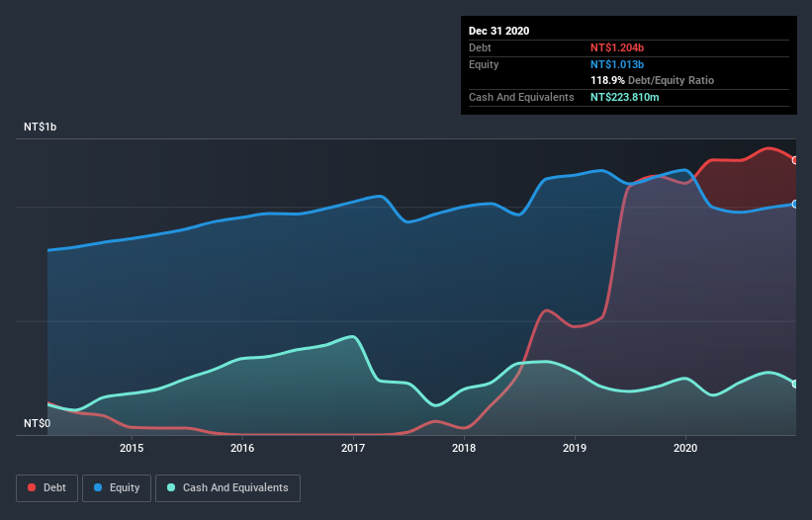Click Cash And Equivalents label in tooltip
812x520 pixels.
pos(521,97)
